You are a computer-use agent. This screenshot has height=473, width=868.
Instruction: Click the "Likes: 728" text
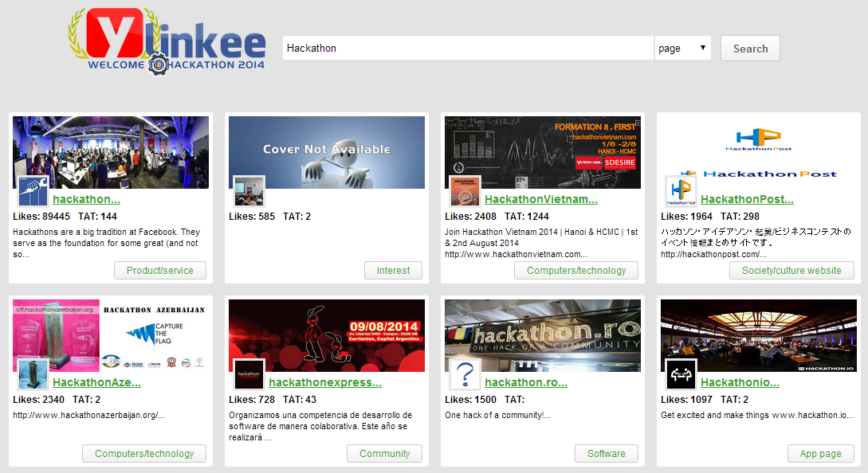point(252,400)
